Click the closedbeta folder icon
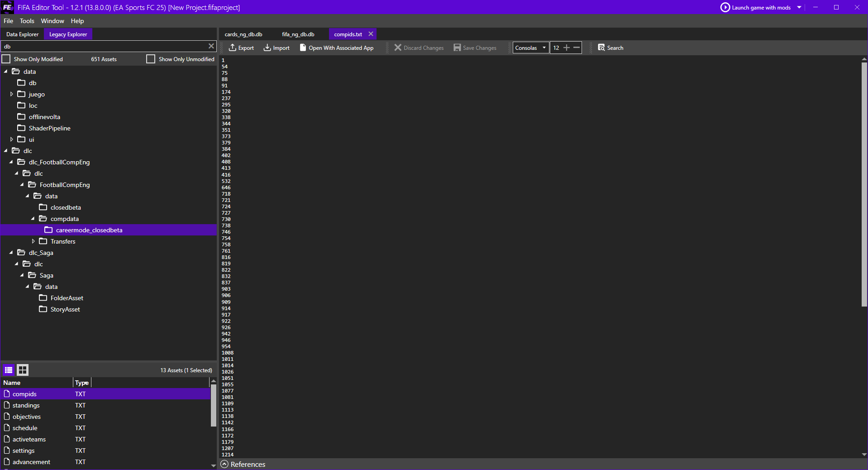 pyautogui.click(x=43, y=207)
